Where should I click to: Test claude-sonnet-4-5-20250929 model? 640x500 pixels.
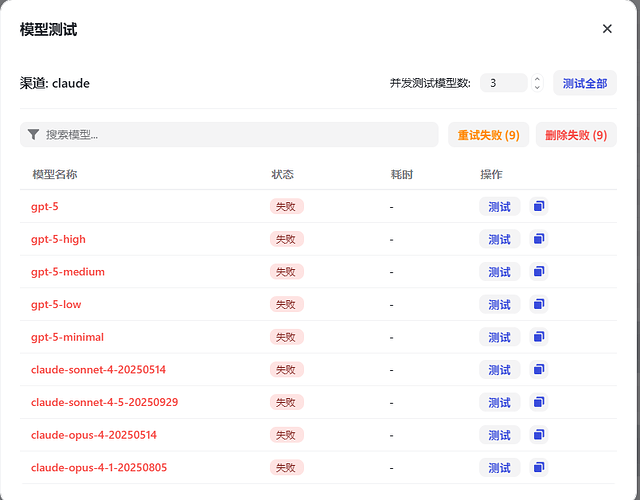(500, 402)
